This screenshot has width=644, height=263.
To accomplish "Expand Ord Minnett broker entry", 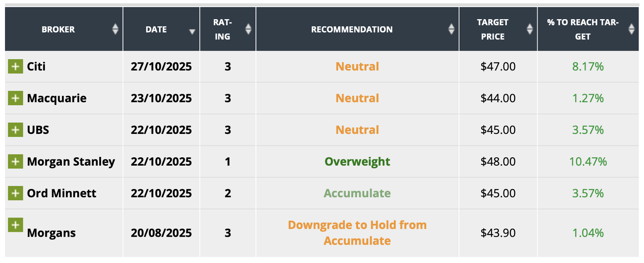I will pos(15,193).
